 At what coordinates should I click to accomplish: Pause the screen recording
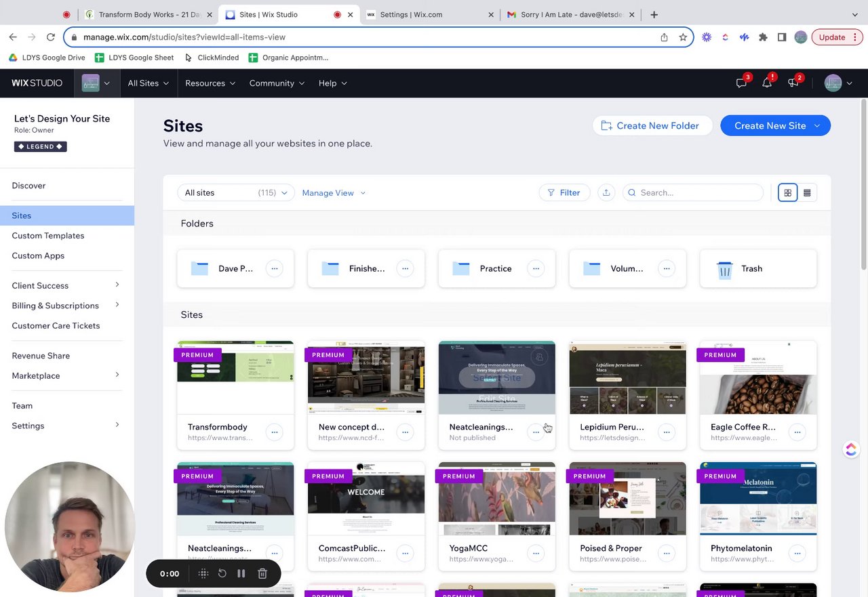pos(241,574)
